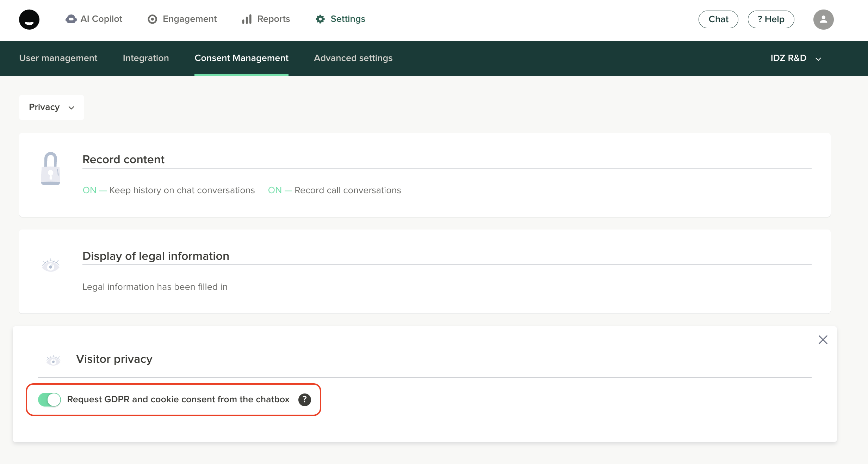Click the Chat button
The width and height of the screenshot is (868, 464).
click(718, 19)
